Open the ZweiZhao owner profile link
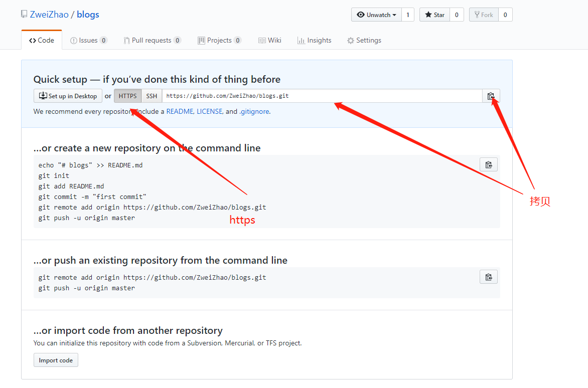 coord(49,15)
